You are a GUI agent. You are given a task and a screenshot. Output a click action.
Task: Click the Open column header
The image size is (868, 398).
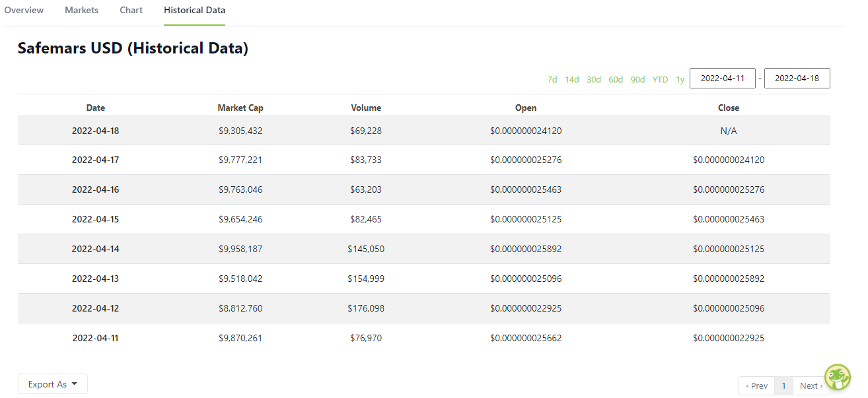tap(526, 108)
